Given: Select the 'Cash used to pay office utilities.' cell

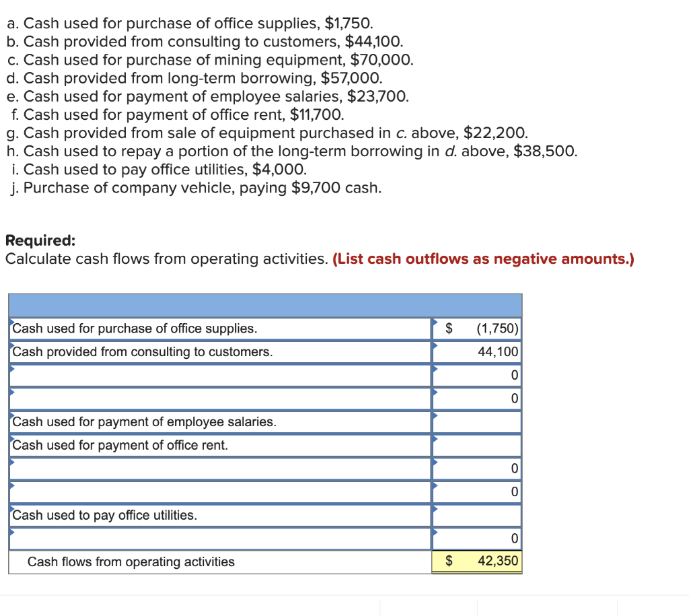Looking at the screenshot, I should point(220,515).
